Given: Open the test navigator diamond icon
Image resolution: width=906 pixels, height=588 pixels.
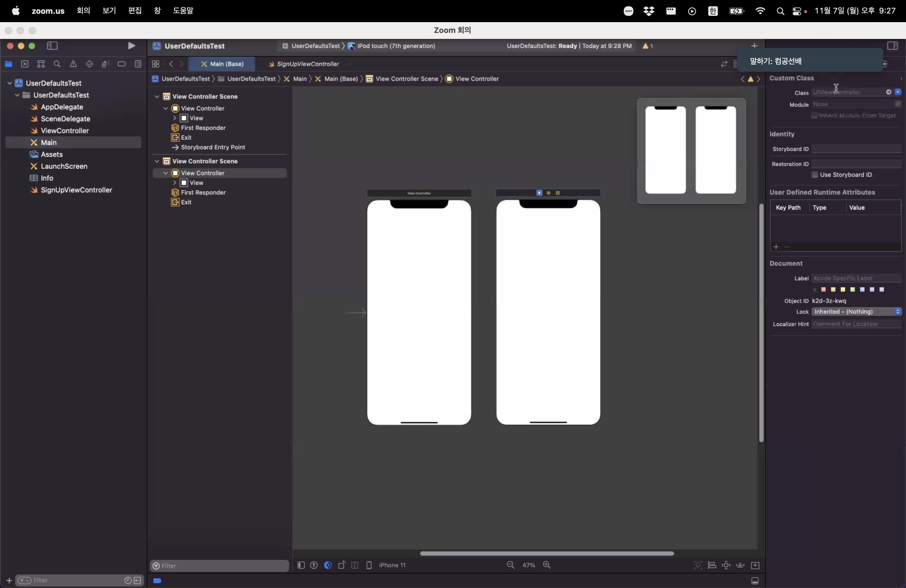Looking at the screenshot, I should coord(90,64).
